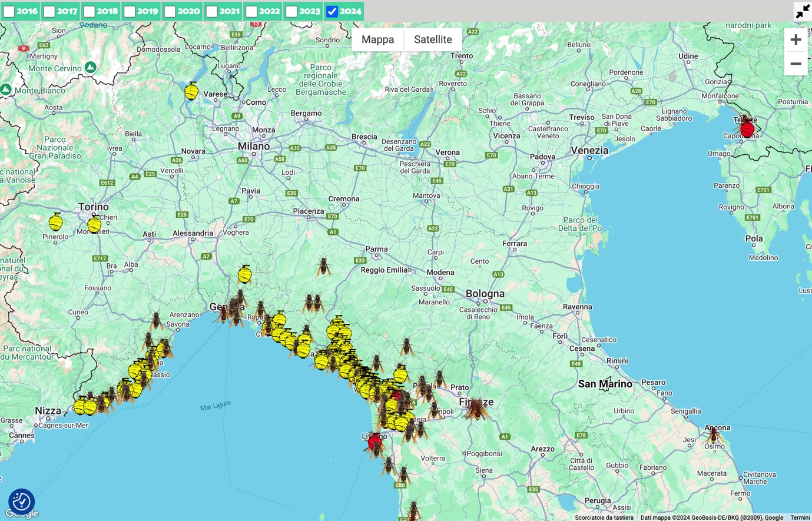Click the Venezia city label
Viewport: 812px width, 521px height.
589,150
